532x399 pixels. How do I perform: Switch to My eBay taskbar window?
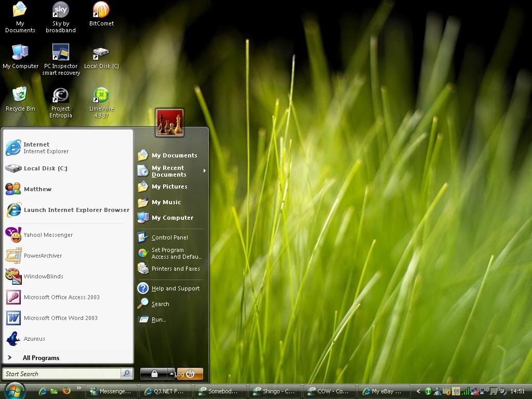[384, 391]
